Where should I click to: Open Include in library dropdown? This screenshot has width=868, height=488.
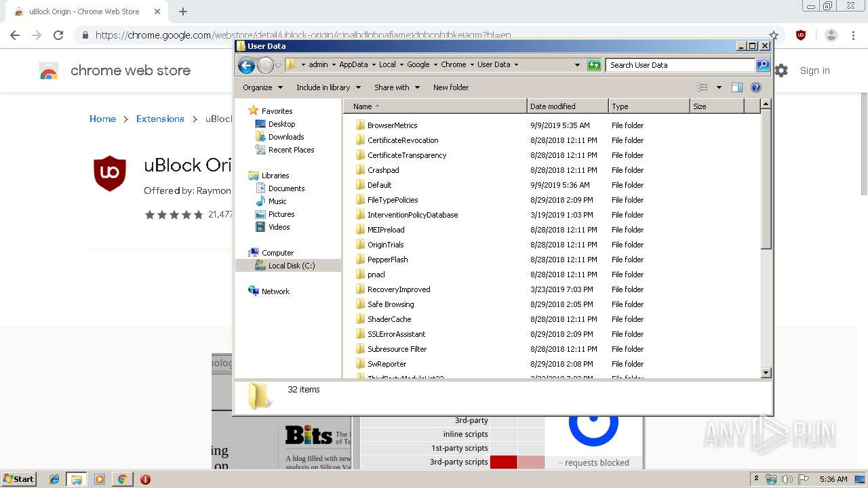pos(328,87)
